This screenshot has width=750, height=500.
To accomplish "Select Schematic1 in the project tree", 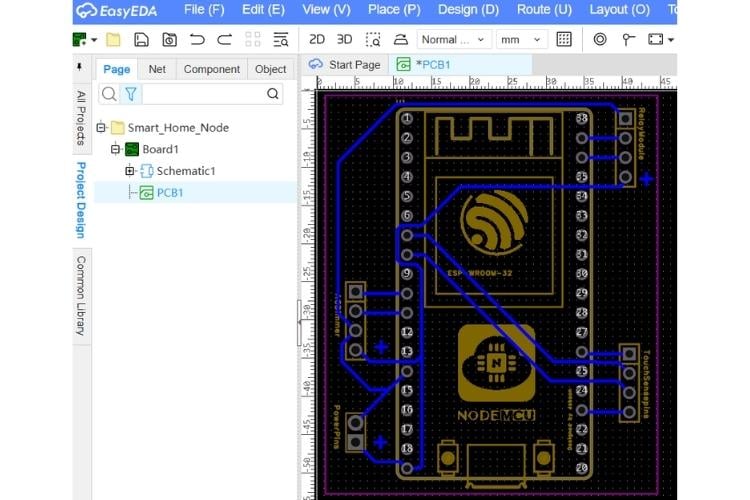I will 177,171.
